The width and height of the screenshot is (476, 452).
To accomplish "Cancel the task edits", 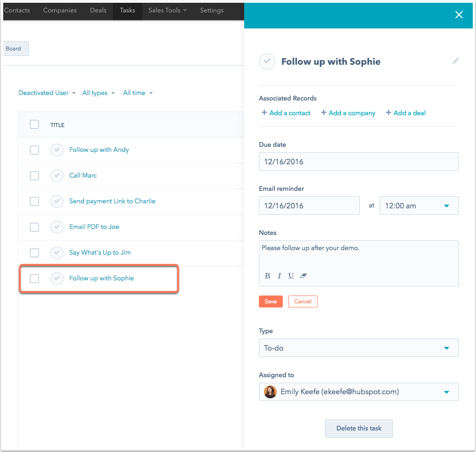I will coord(302,301).
